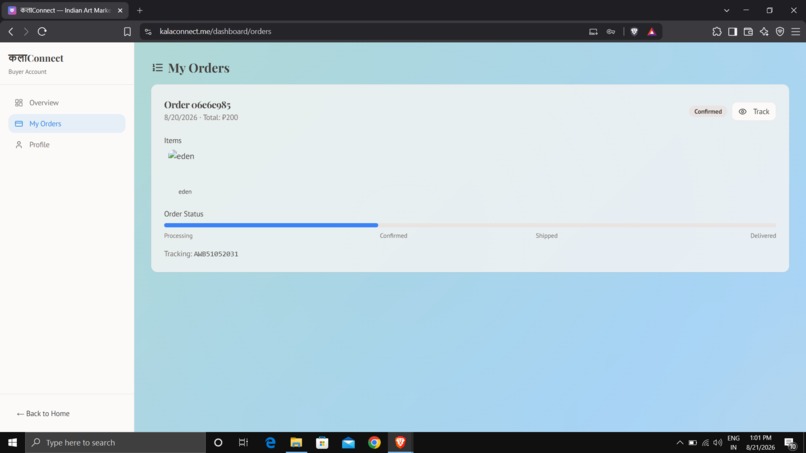Open site settings icon in address bar

click(x=148, y=31)
